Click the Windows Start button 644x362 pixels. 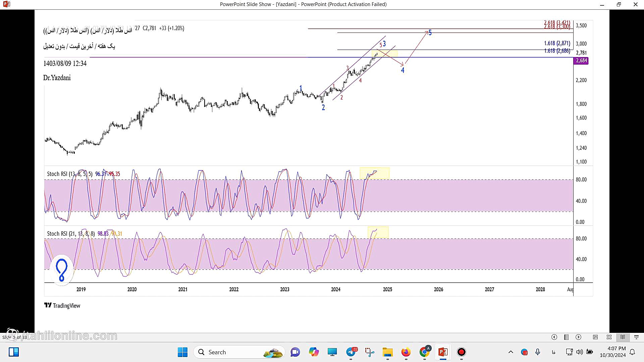click(x=182, y=352)
